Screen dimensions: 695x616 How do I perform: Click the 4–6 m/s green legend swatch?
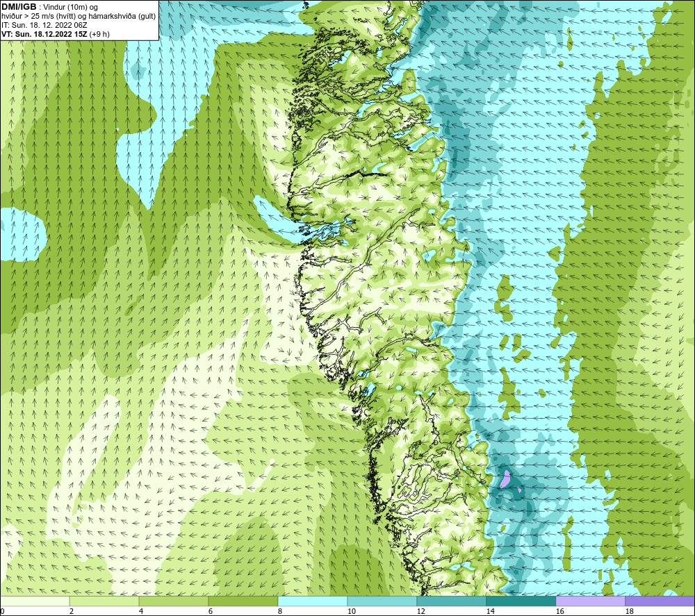point(174,601)
